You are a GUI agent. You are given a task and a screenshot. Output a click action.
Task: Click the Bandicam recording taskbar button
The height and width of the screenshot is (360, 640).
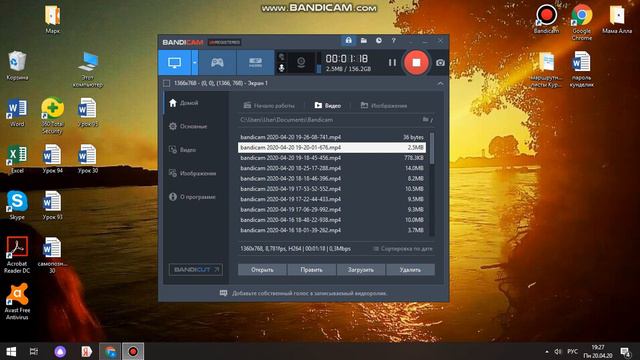[133, 351]
